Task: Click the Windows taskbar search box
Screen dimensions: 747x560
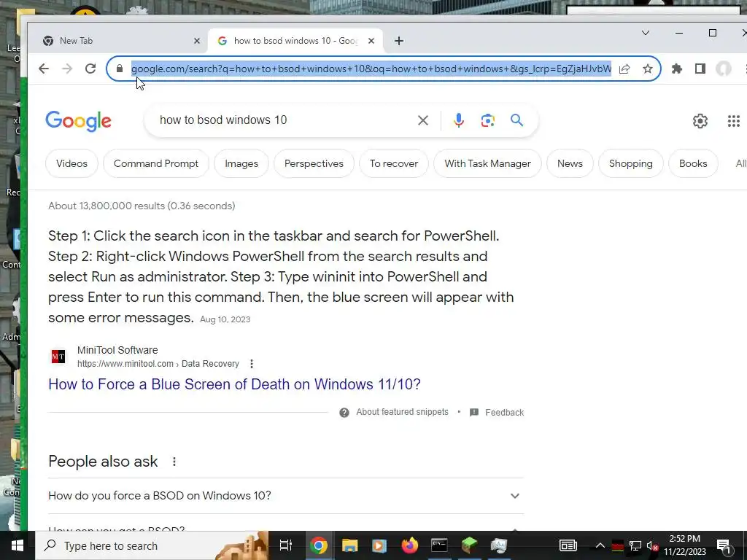Action: pos(152,545)
